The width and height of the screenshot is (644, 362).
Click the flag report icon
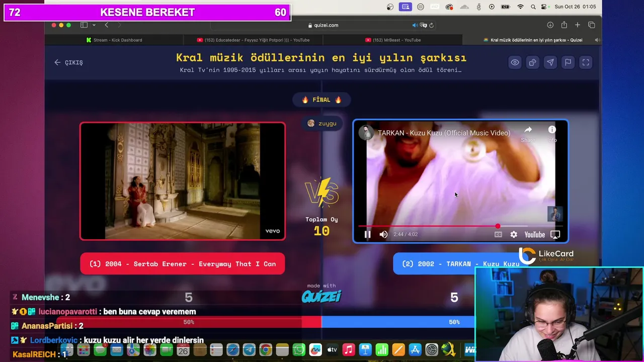[x=568, y=62]
